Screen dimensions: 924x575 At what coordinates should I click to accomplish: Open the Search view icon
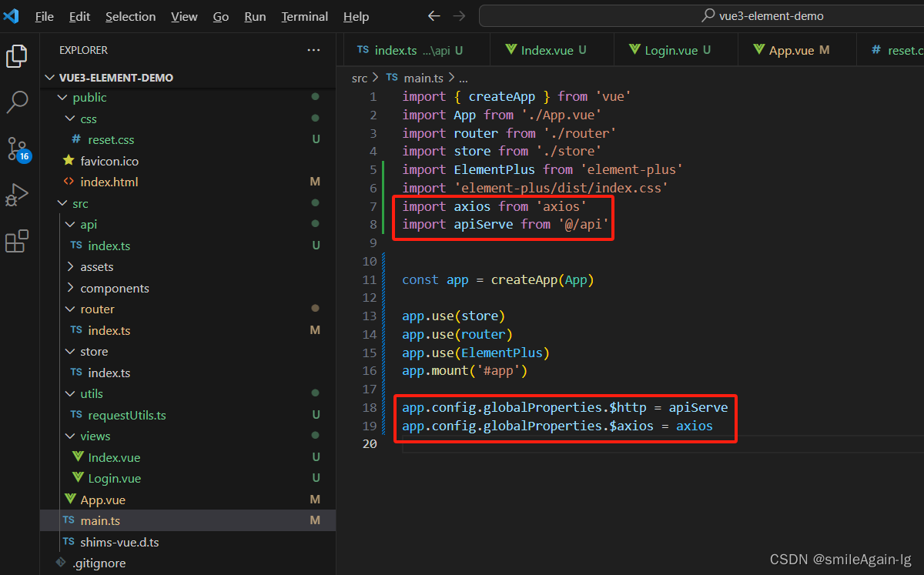pyautogui.click(x=17, y=101)
